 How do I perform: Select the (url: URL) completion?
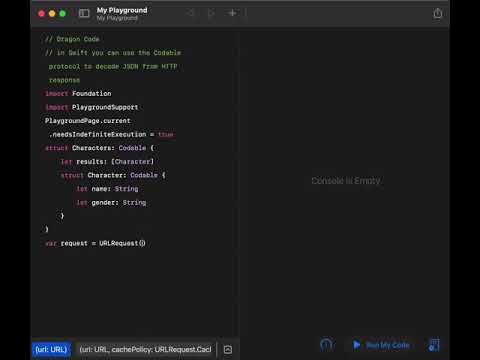coord(51,349)
